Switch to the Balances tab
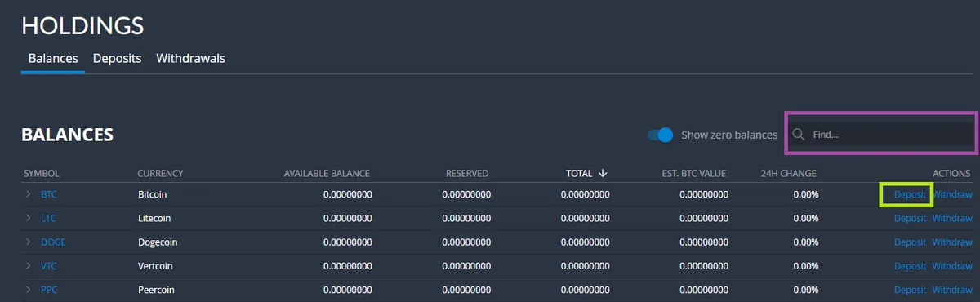 coord(53,59)
